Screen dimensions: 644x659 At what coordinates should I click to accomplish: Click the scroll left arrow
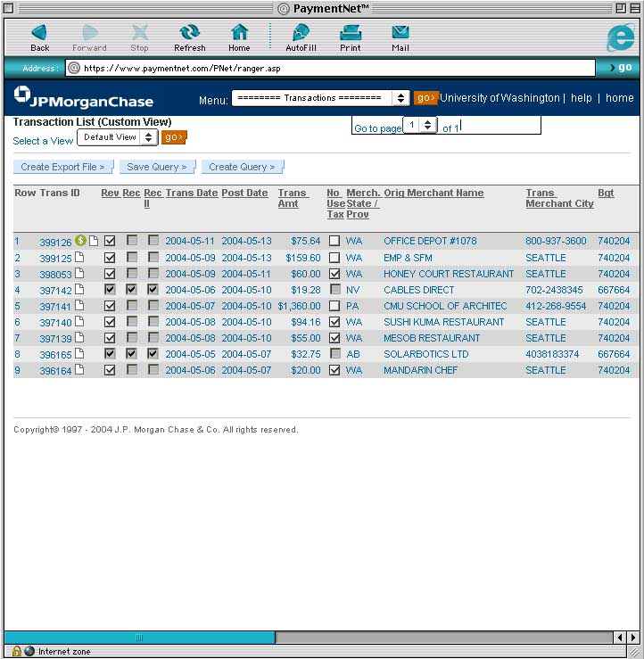pos(620,638)
